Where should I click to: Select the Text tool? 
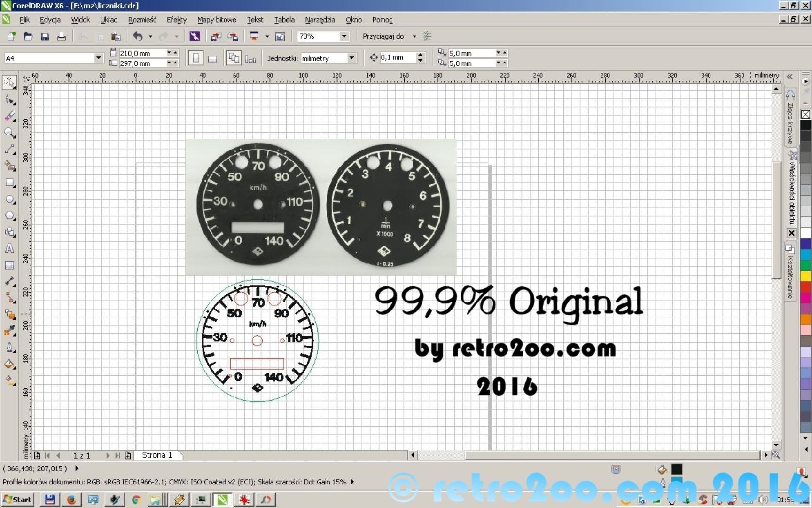9,248
